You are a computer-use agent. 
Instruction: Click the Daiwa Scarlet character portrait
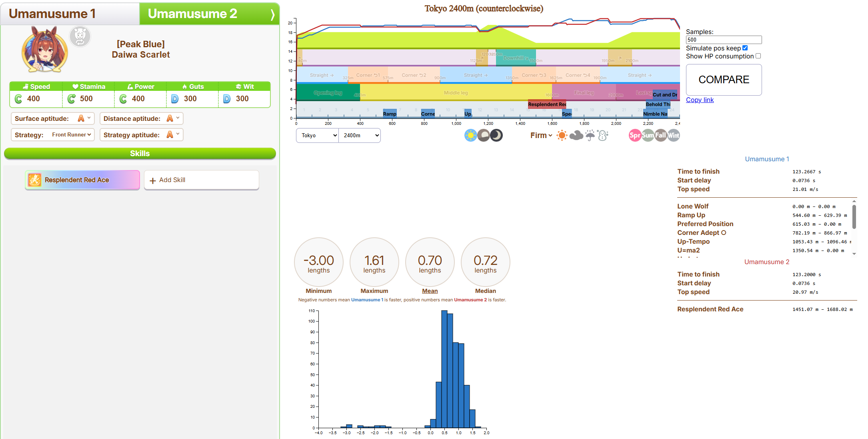(x=44, y=49)
